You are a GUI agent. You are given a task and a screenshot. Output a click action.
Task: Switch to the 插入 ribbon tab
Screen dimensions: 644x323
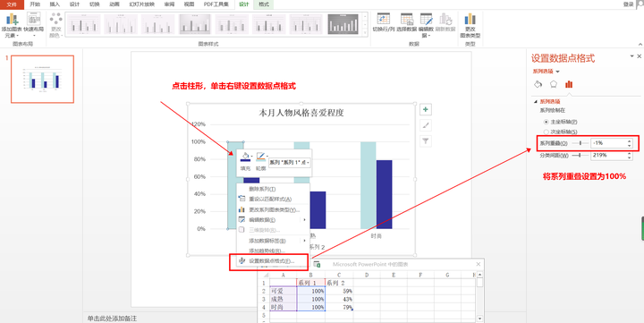click(x=55, y=4)
